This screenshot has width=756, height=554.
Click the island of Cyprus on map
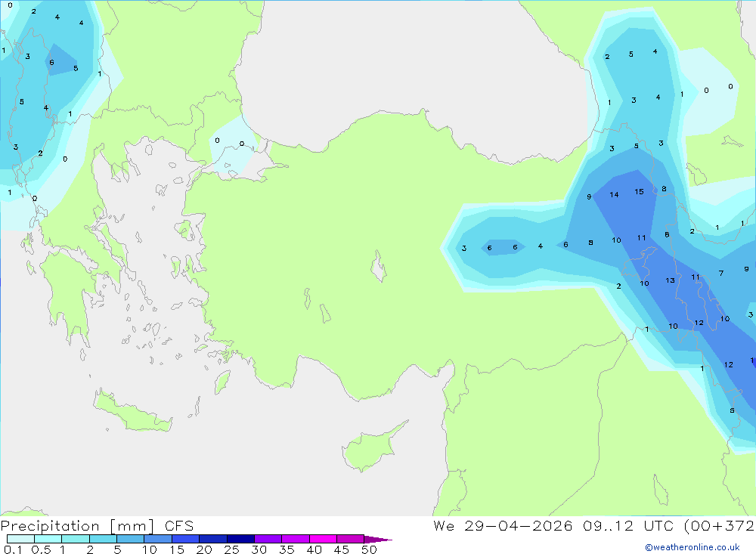click(x=371, y=448)
